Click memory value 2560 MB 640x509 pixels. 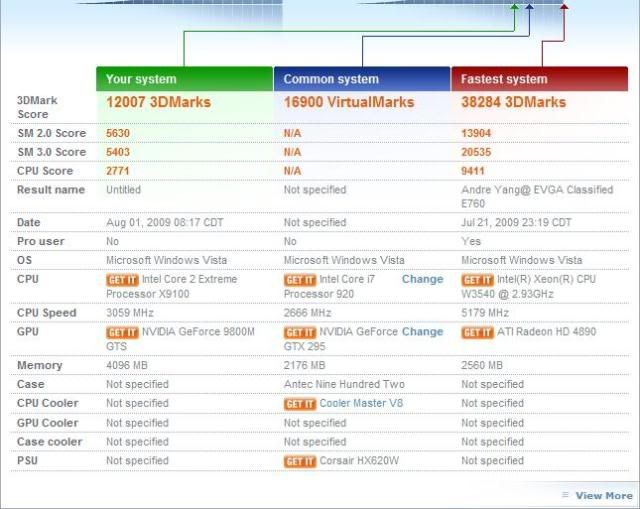(482, 365)
